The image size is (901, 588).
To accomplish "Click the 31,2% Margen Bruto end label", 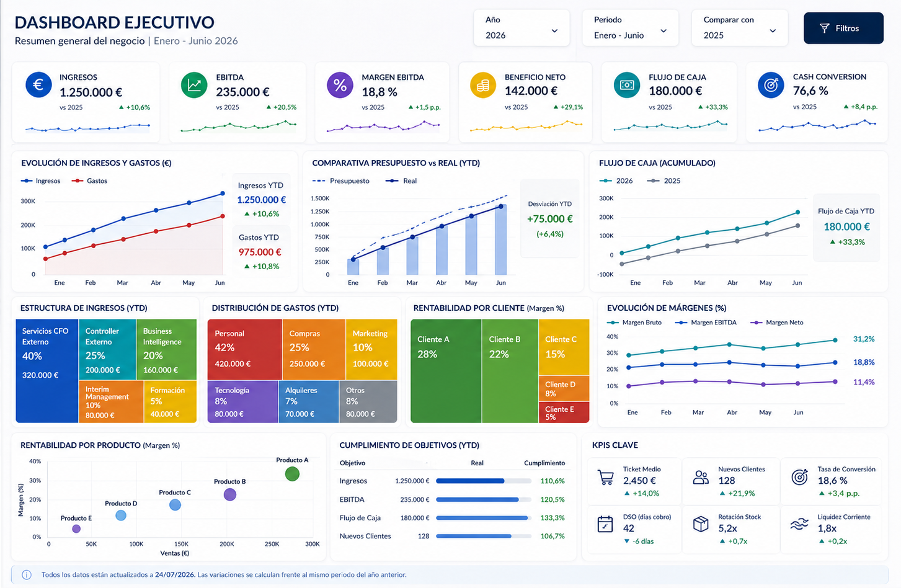I will point(864,339).
